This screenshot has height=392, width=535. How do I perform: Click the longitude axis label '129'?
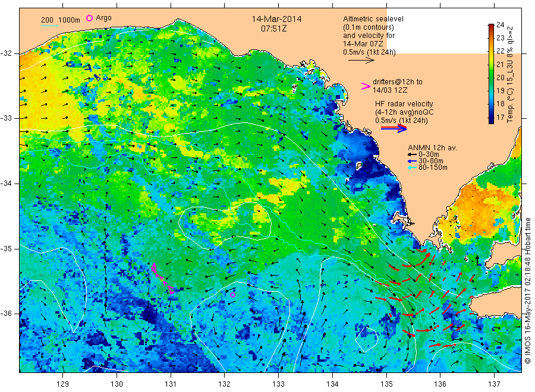63,384
